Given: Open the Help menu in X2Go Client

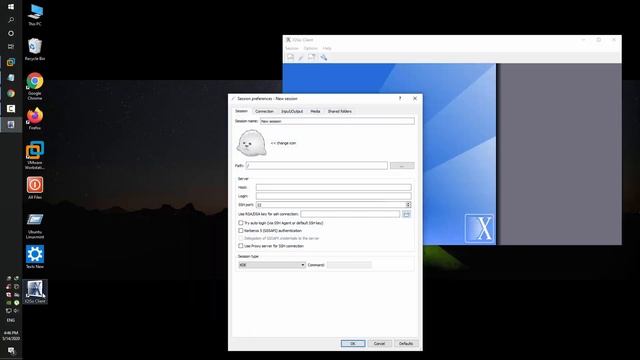Looking at the screenshot, I should [x=327, y=48].
